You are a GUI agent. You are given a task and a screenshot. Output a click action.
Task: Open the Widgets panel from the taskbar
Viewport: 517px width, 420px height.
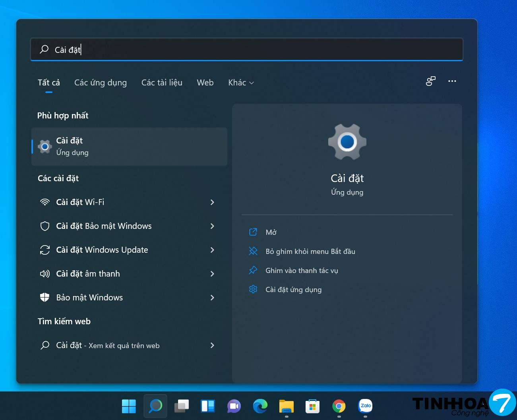pyautogui.click(x=208, y=406)
